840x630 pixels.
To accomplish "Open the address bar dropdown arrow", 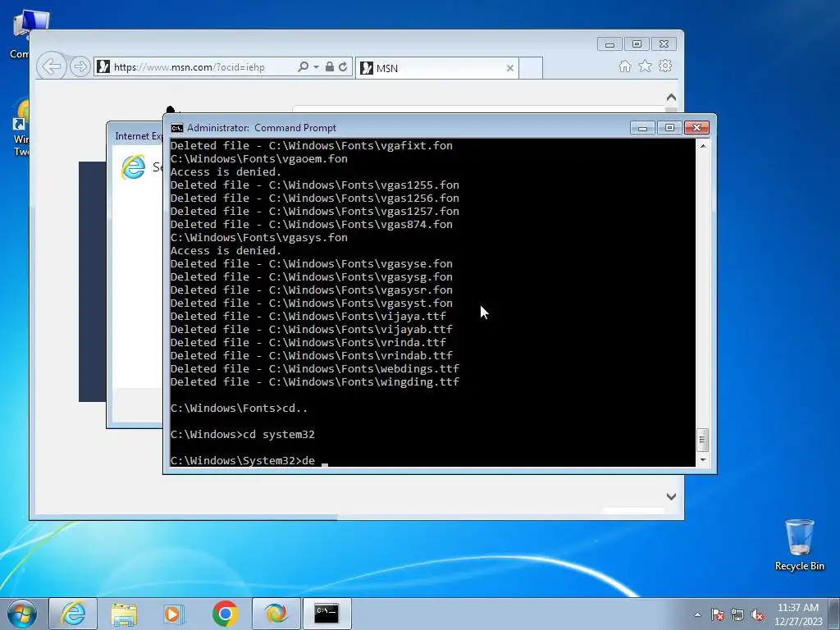I will [x=316, y=67].
